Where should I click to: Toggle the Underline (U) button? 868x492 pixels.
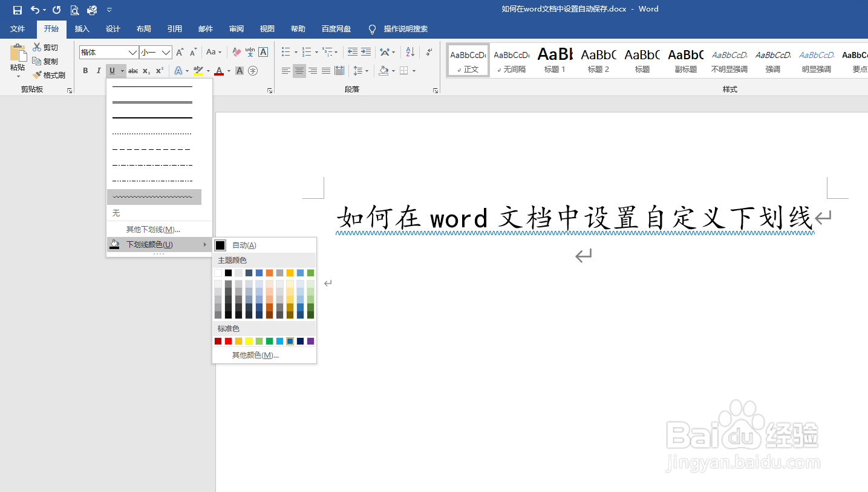(112, 71)
